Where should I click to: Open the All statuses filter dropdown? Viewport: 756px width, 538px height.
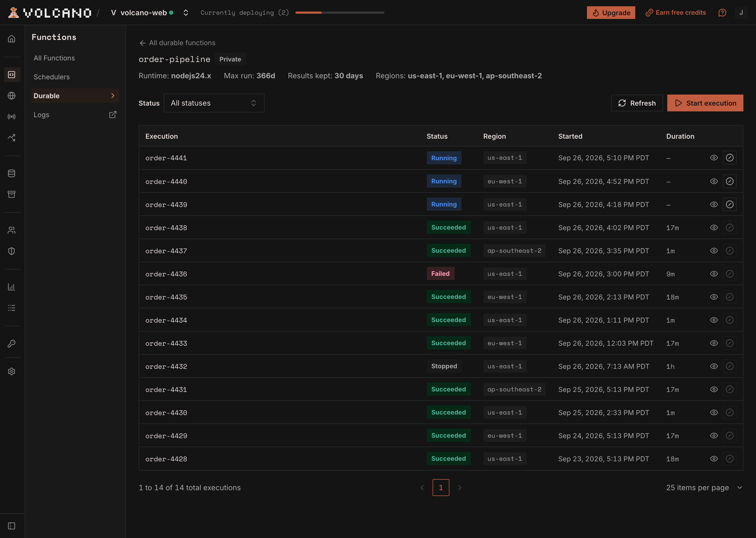(214, 103)
